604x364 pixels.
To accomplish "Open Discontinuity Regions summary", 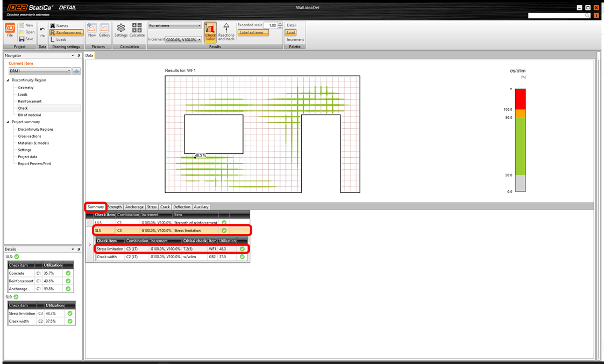I will [35, 130].
